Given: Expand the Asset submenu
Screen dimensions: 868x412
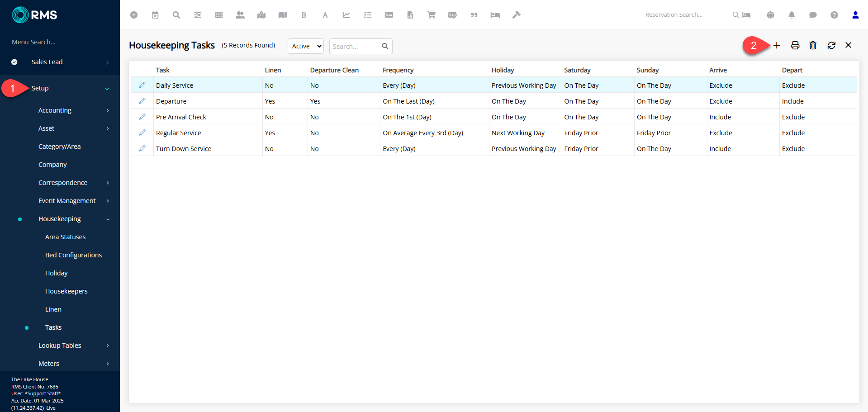Looking at the screenshot, I should (x=108, y=128).
